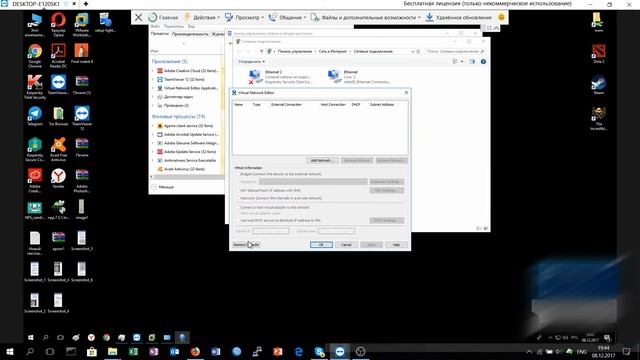Open Firefox from bottom local taskbar

(x=195, y=351)
